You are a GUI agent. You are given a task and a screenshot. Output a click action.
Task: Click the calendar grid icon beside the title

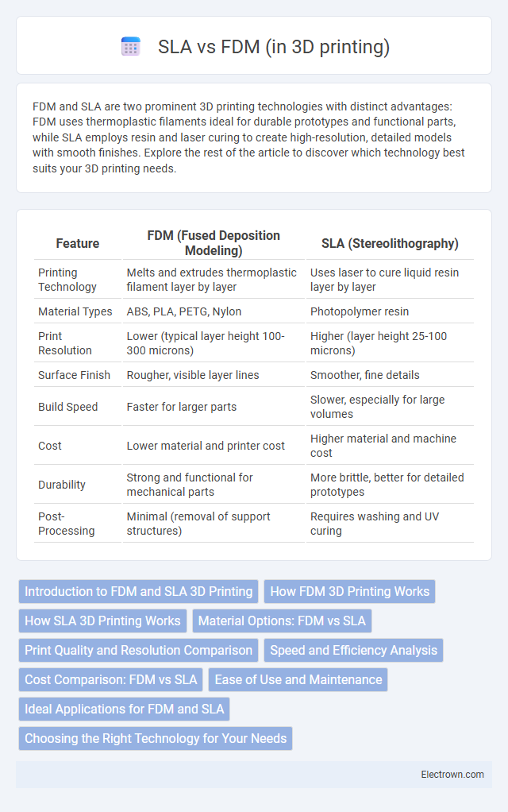[x=130, y=47]
